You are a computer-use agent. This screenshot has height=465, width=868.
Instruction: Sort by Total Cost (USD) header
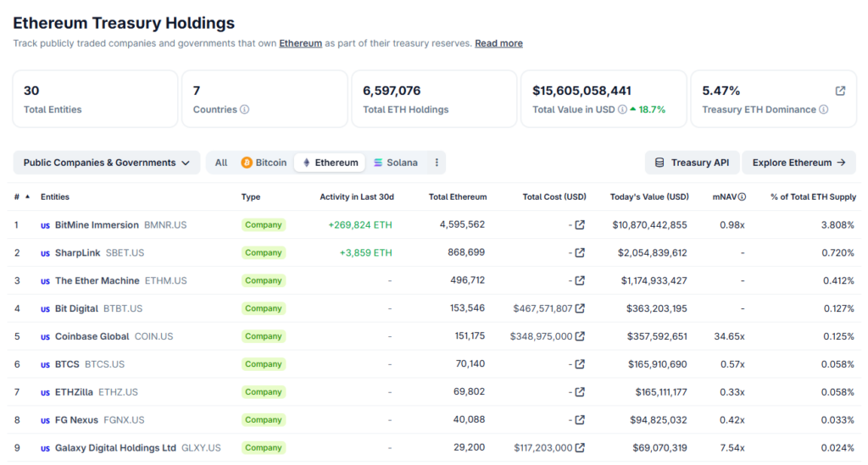coord(554,197)
